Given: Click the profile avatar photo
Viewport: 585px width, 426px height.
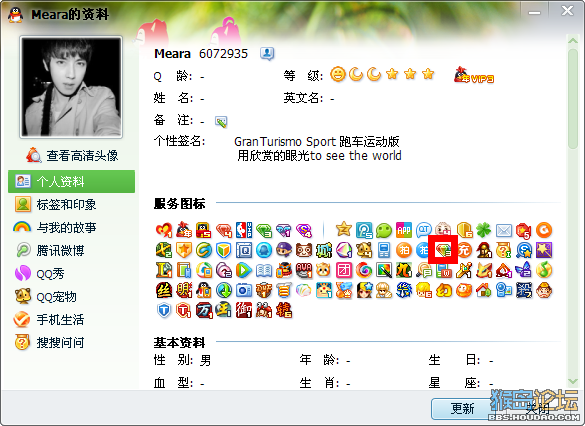Looking at the screenshot, I should 71,87.
